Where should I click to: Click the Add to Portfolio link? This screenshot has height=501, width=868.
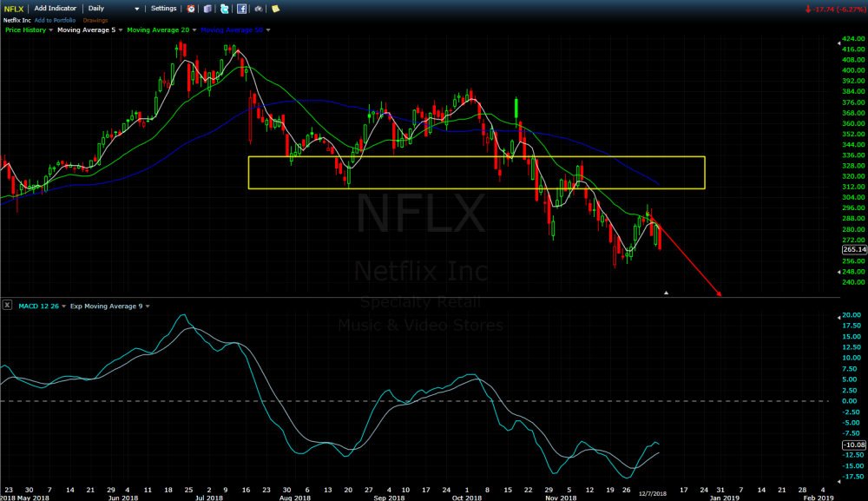tap(55, 19)
